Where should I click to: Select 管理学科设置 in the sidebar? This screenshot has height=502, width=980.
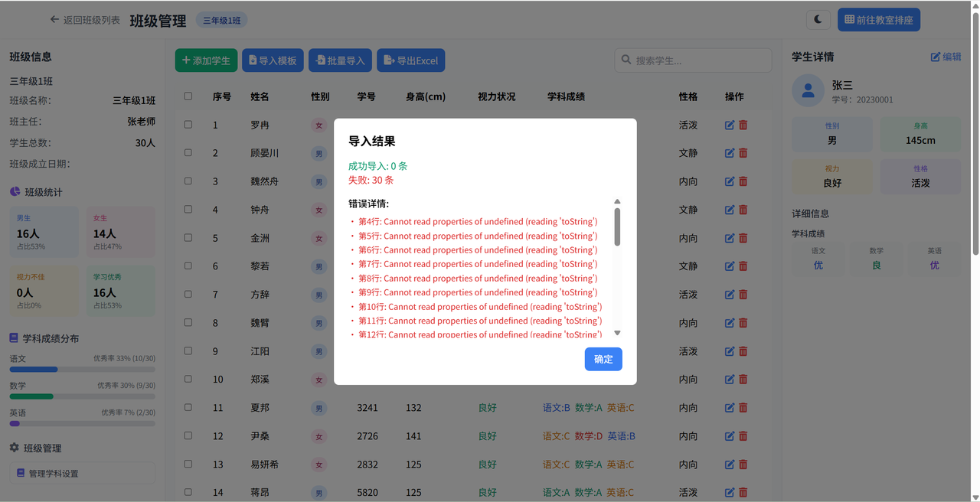pyautogui.click(x=81, y=473)
